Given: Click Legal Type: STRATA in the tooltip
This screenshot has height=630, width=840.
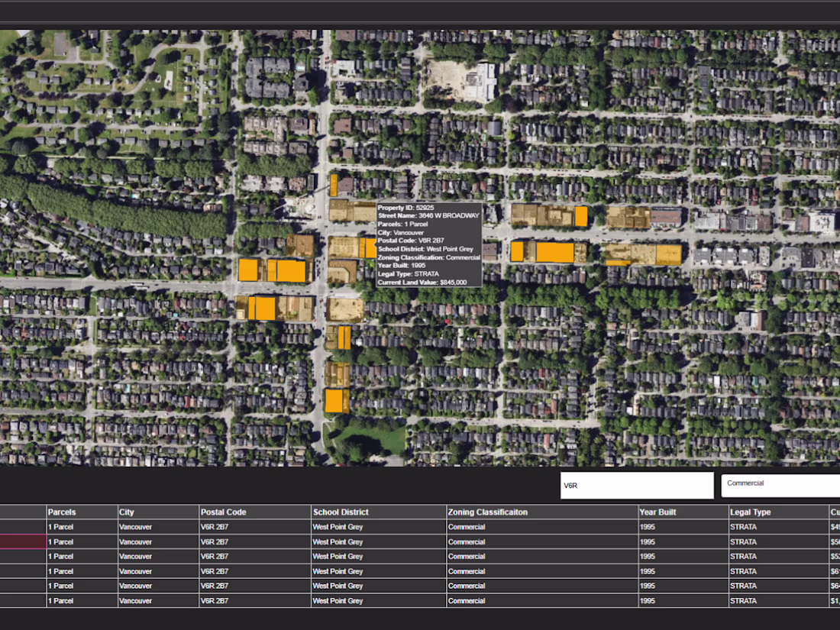Looking at the screenshot, I should pyautogui.click(x=409, y=273).
